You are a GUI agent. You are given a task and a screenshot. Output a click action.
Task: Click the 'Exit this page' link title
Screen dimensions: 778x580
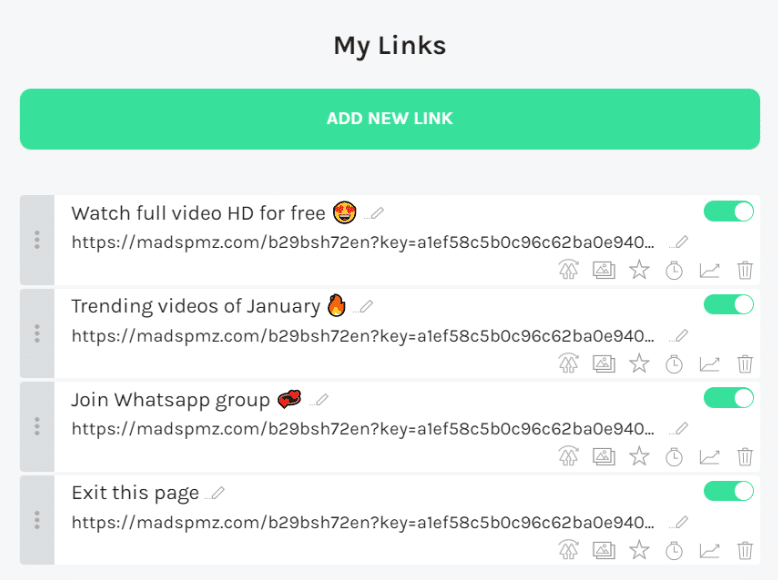click(x=135, y=493)
